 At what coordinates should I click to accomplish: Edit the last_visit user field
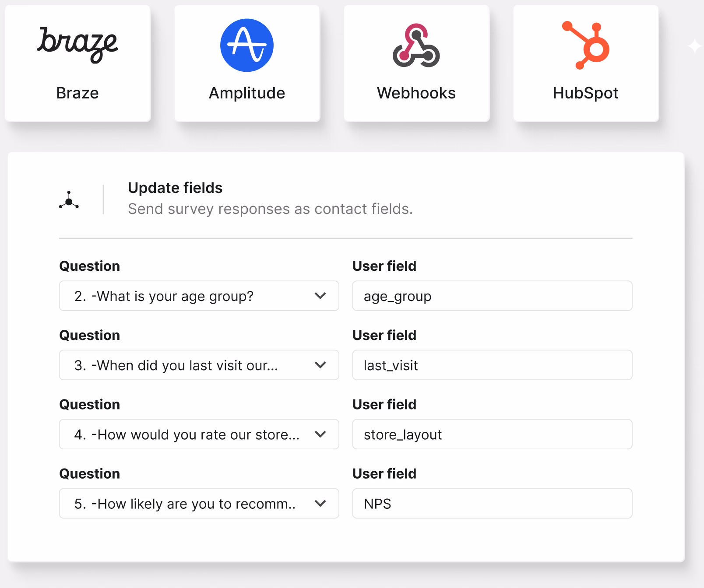[493, 365]
